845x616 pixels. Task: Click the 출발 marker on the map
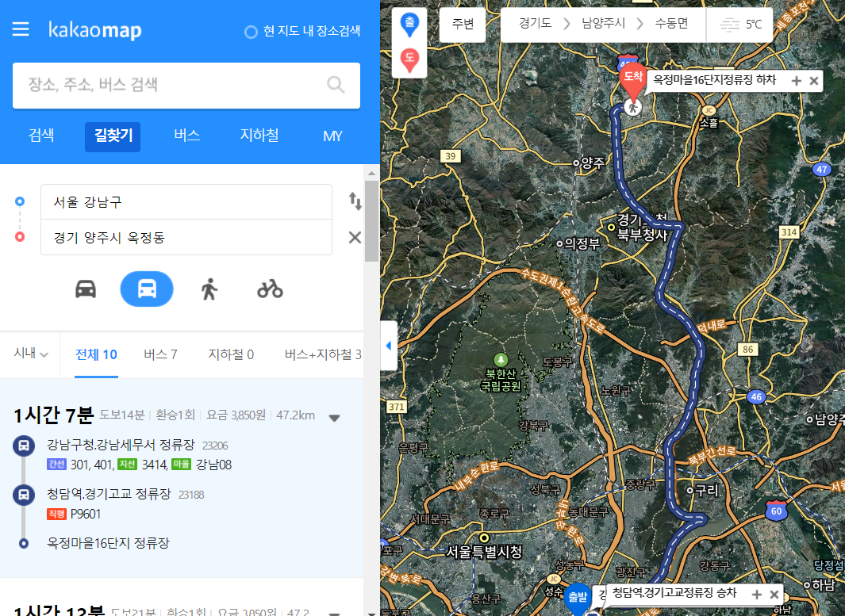[578, 599]
